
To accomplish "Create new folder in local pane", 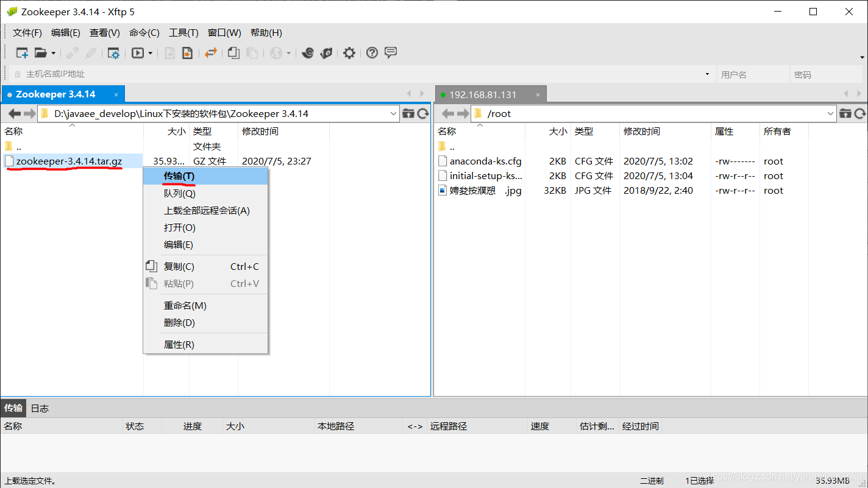I will 408,113.
